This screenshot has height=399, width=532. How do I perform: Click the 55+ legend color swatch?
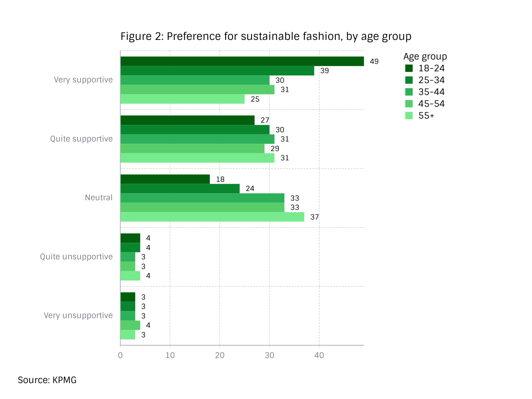pyautogui.click(x=409, y=116)
